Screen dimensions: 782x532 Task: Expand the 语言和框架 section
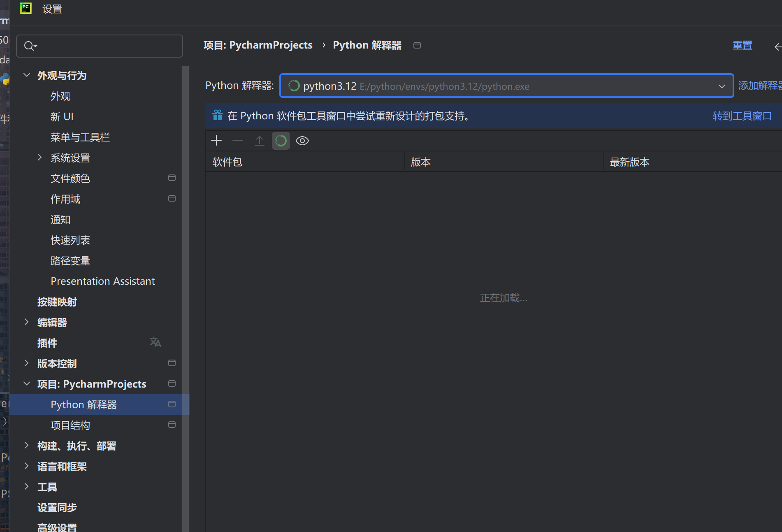pos(27,466)
